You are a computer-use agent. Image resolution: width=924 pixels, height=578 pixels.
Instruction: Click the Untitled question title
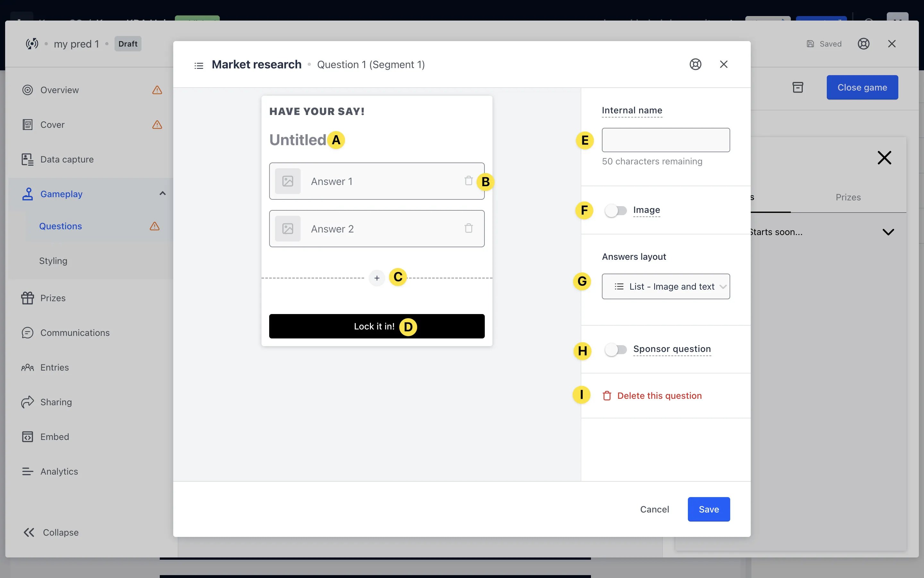[297, 140]
